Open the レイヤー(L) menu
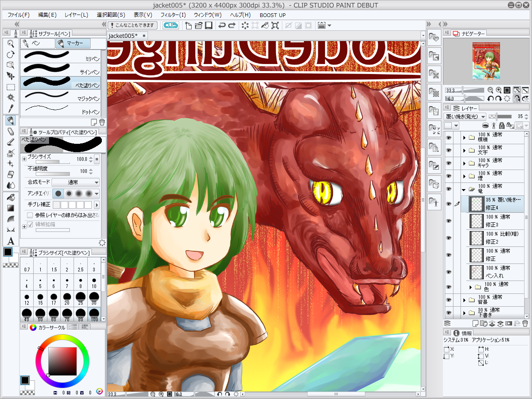The width and height of the screenshot is (532, 399). tap(76, 15)
